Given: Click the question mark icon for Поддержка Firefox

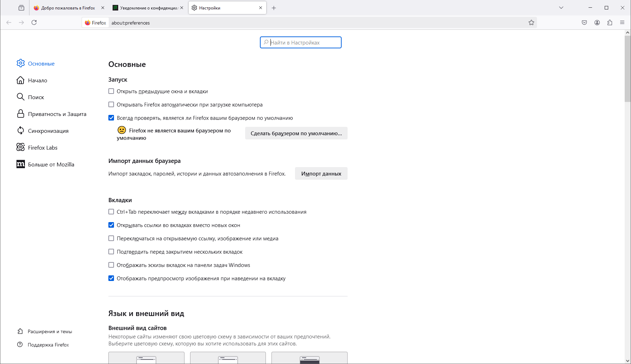Looking at the screenshot, I should (x=20, y=344).
